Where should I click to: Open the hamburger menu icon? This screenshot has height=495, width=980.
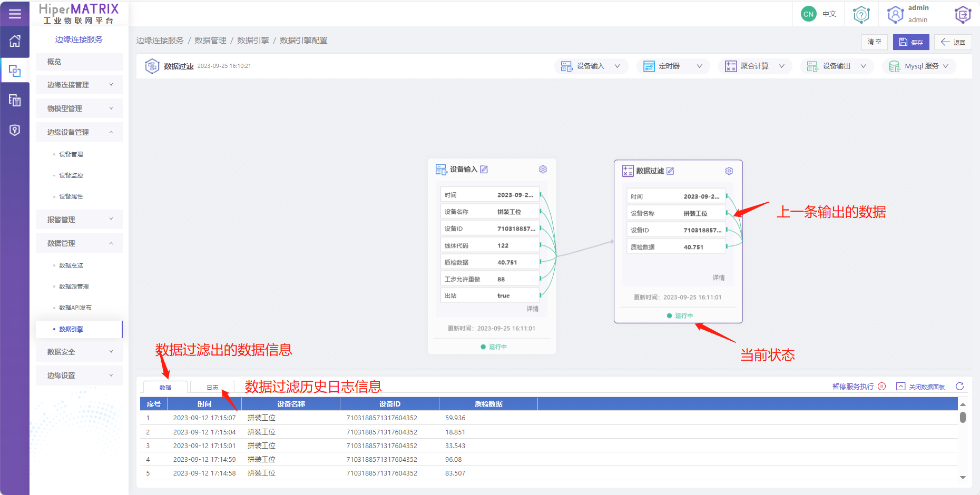tap(15, 14)
